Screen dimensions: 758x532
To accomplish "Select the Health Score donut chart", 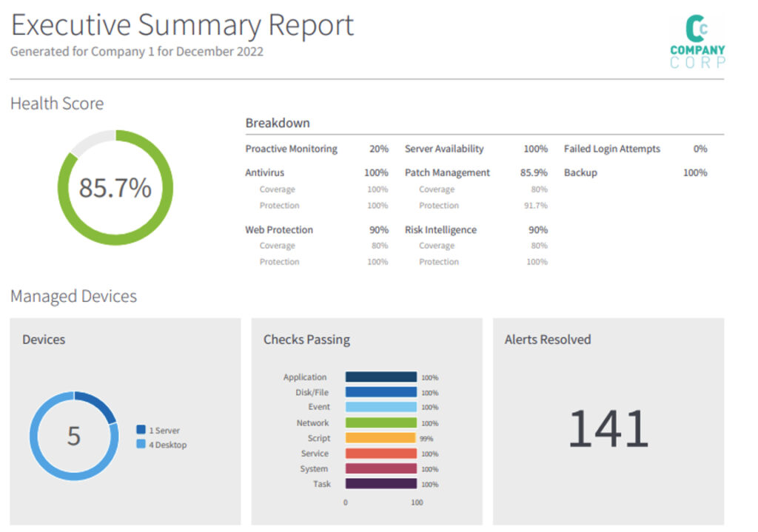I will (x=114, y=187).
